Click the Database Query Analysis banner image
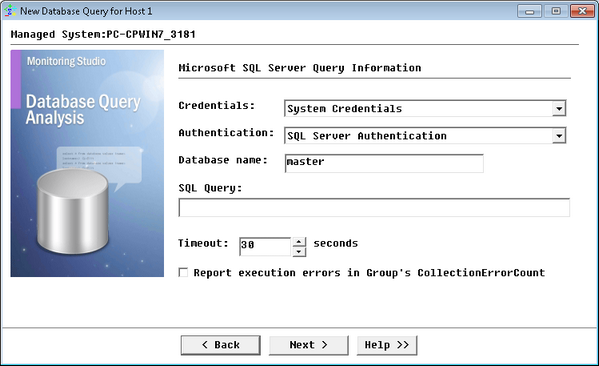Screen dimensions: 599x366 (x=87, y=163)
